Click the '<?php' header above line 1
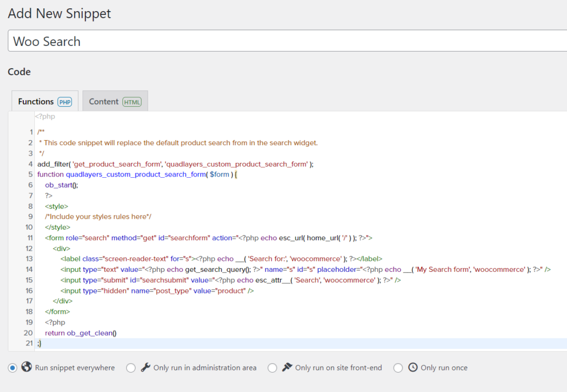 (x=45, y=116)
